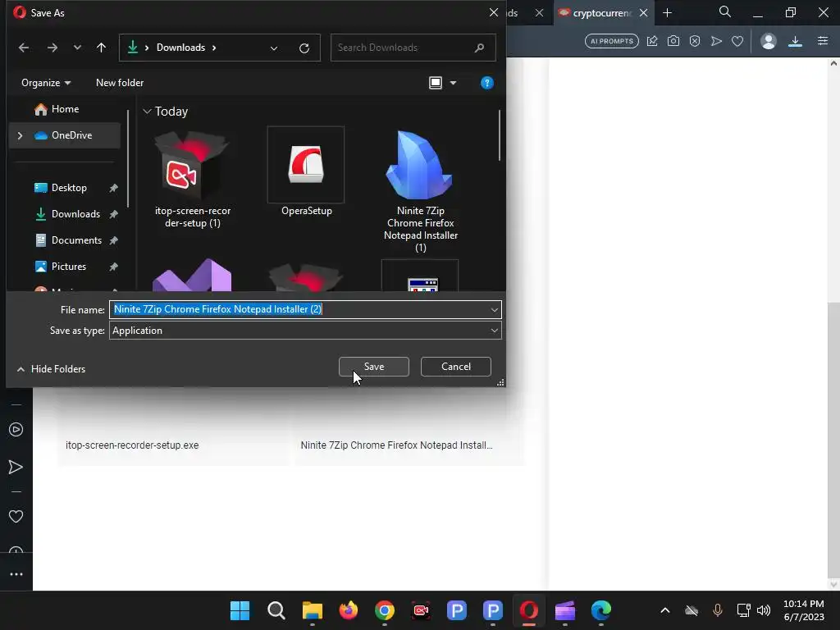
Task: Select OneDrive in navigation pane
Action: (x=64, y=135)
